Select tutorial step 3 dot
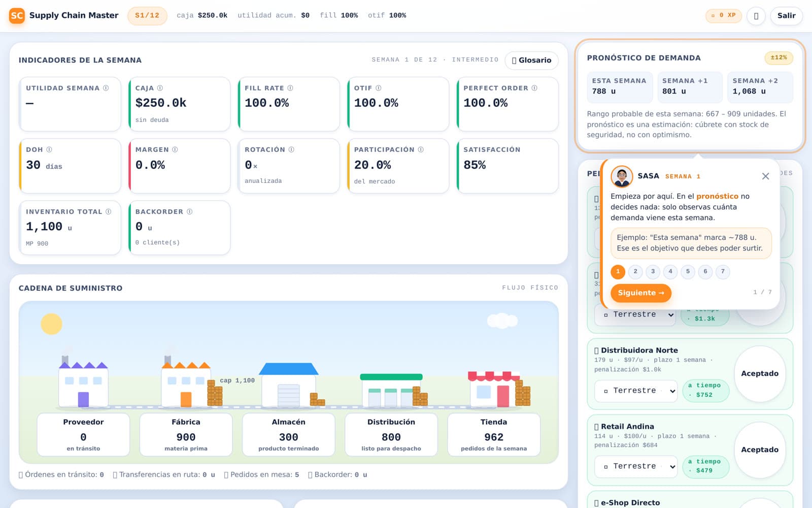This screenshot has width=812, height=508. tap(653, 271)
